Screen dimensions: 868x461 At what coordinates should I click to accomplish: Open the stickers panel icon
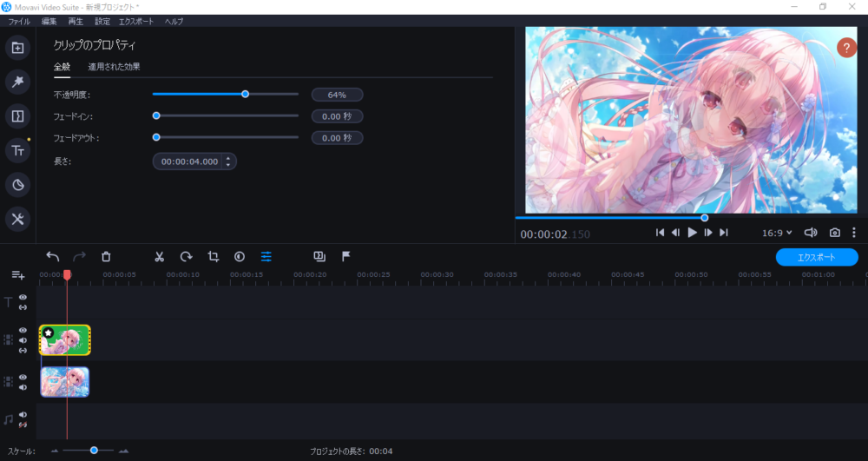click(17, 185)
